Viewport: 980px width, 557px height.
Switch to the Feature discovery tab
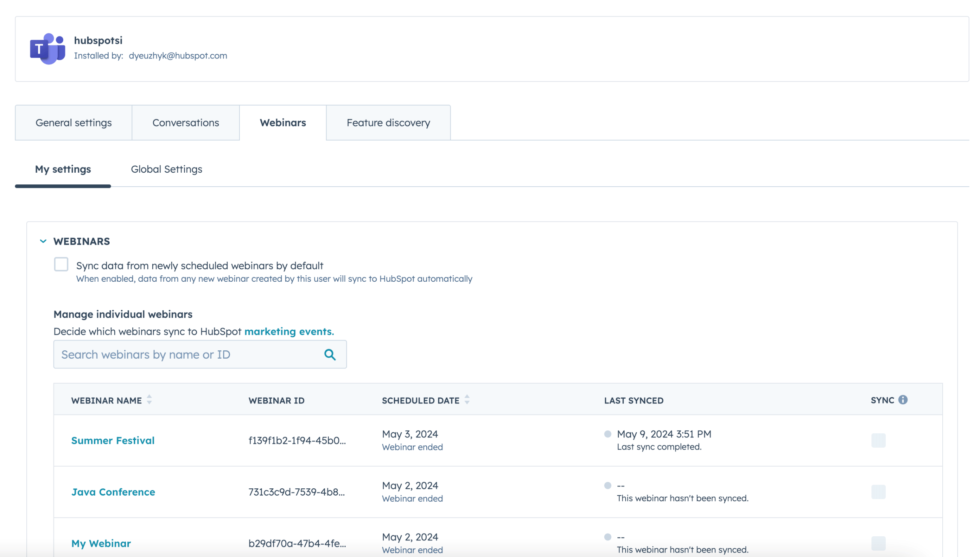click(388, 123)
